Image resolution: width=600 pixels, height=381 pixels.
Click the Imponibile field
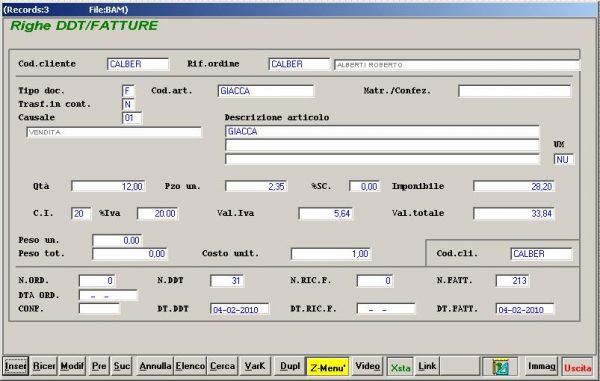pyautogui.click(x=514, y=186)
